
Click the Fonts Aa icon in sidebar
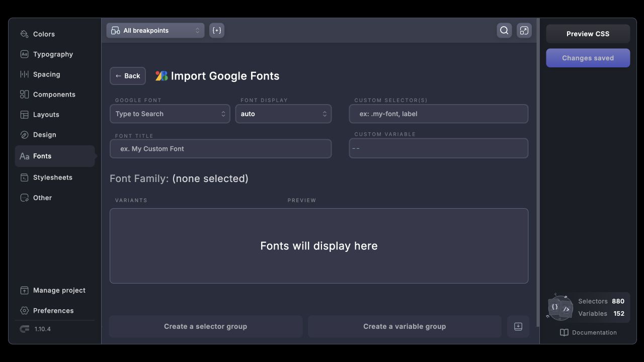(24, 156)
